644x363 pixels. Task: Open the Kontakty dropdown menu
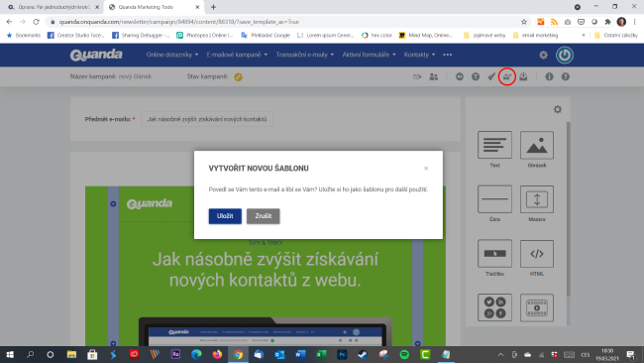419,55
